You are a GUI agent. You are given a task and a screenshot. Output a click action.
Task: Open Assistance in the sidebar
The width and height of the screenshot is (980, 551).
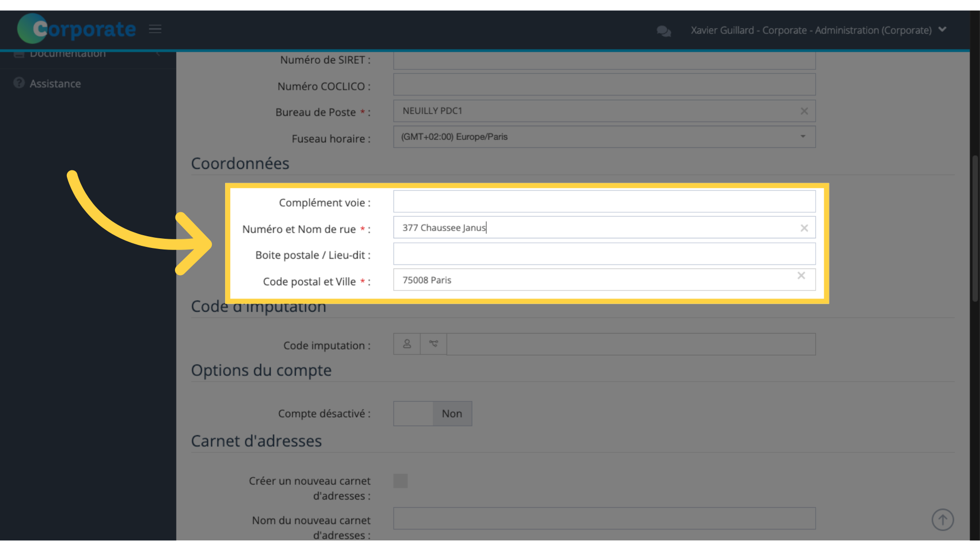(55, 84)
